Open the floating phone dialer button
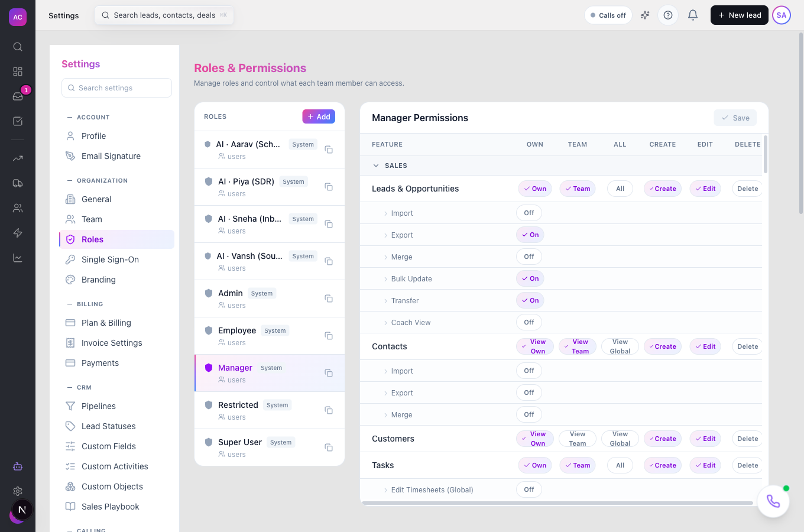The width and height of the screenshot is (804, 532). point(773,501)
